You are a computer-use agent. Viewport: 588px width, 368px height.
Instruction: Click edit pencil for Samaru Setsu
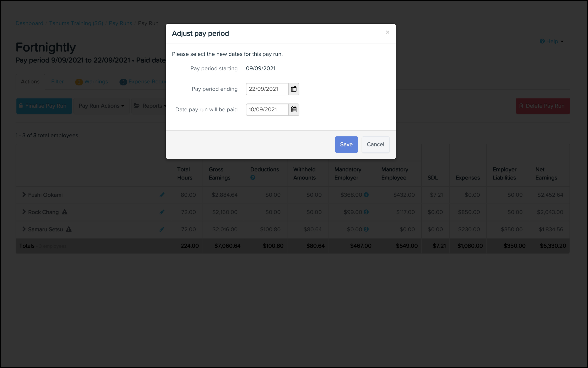pyautogui.click(x=162, y=229)
